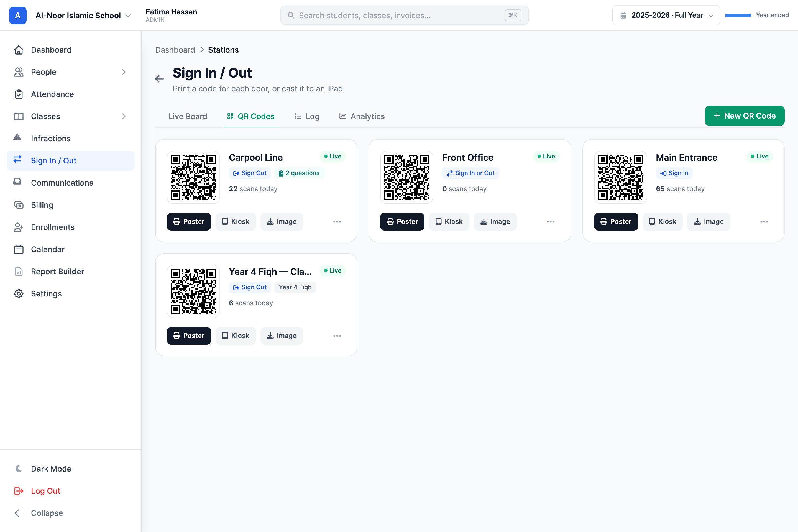The width and height of the screenshot is (798, 532).
Task: Print the Front Office Poster
Action: click(x=402, y=222)
